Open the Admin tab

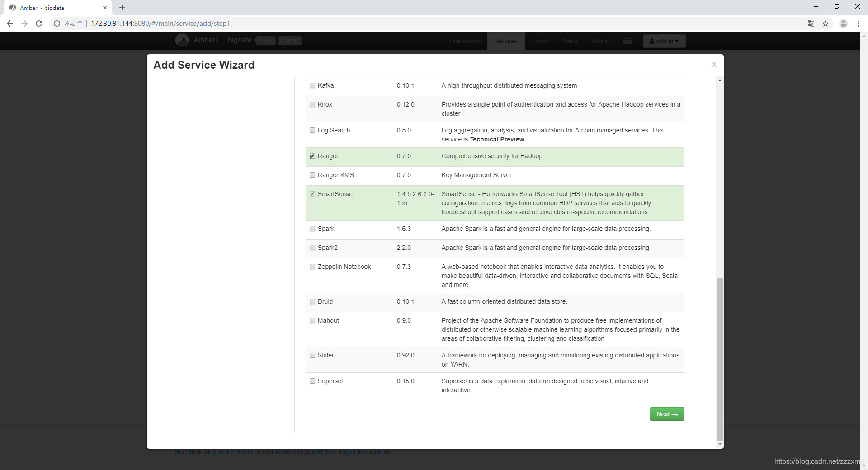pyautogui.click(x=600, y=41)
